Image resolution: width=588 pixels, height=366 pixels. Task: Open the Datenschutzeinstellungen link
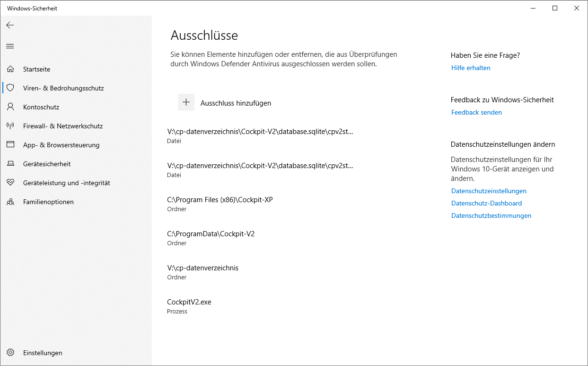click(x=489, y=191)
